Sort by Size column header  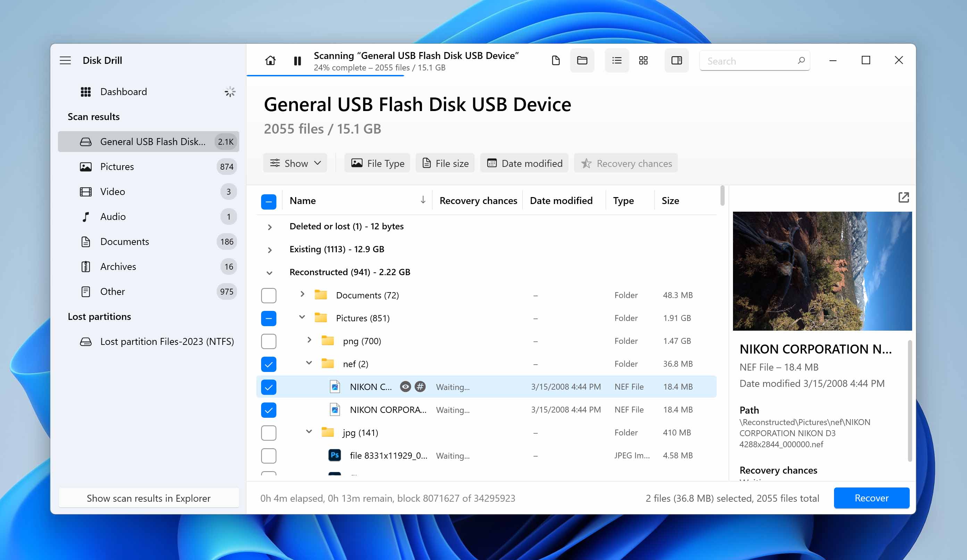pyautogui.click(x=670, y=201)
